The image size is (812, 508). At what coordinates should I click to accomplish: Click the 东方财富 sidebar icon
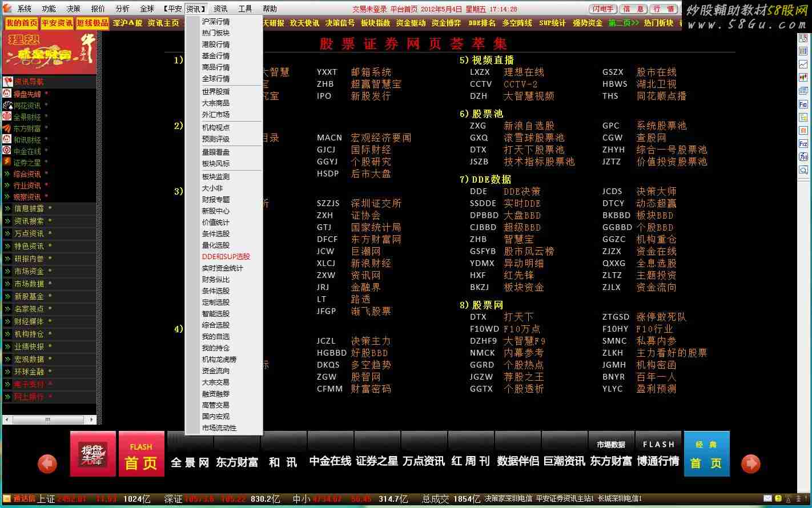(7, 128)
